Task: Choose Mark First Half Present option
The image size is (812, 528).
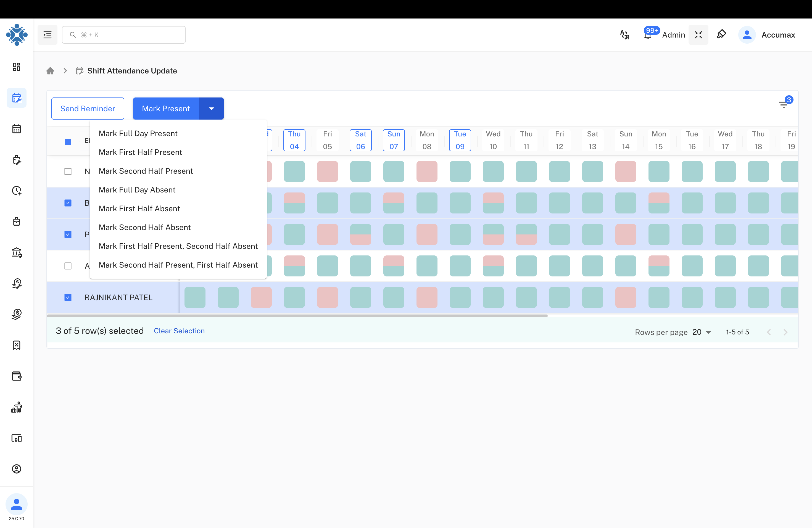Action: [140, 152]
